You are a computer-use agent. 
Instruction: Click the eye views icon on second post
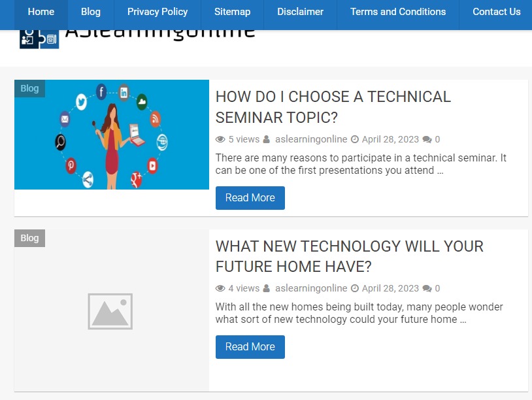(220, 288)
